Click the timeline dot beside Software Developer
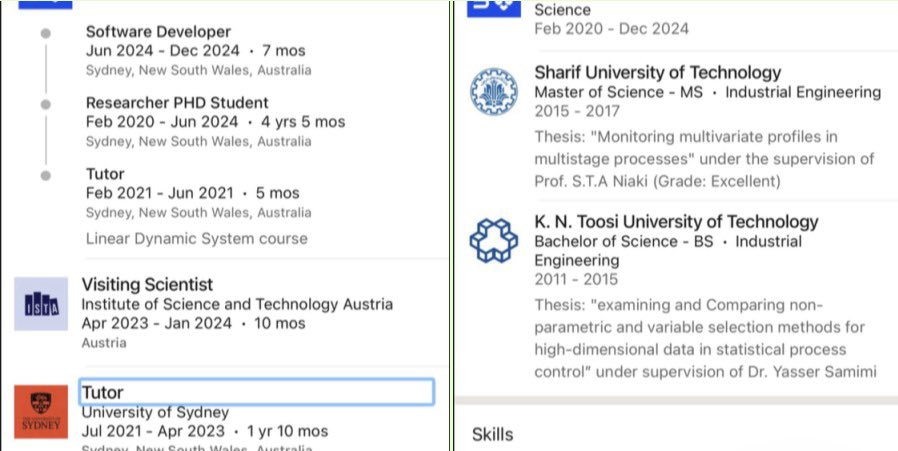Viewport: 898px width, 451px height. tap(45, 33)
